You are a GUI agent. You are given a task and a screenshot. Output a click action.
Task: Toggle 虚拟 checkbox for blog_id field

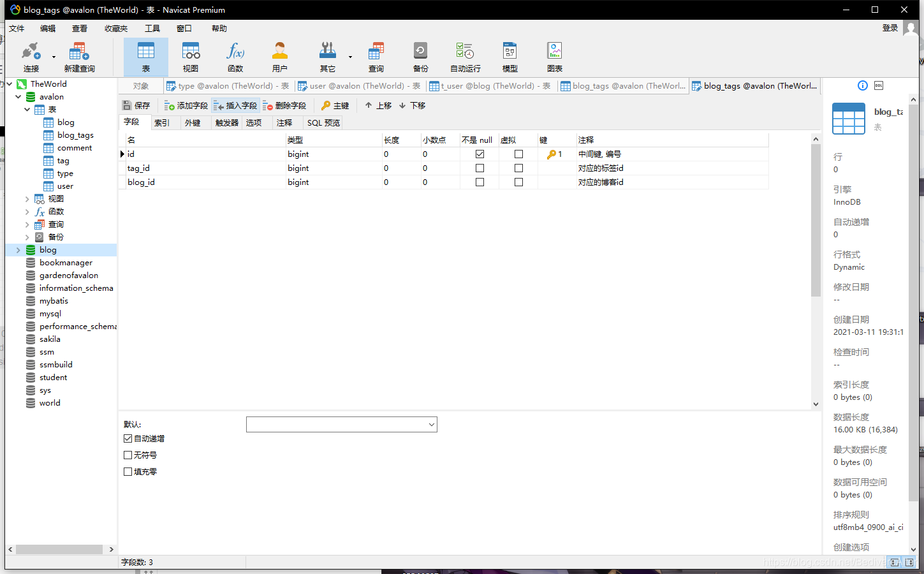click(518, 182)
